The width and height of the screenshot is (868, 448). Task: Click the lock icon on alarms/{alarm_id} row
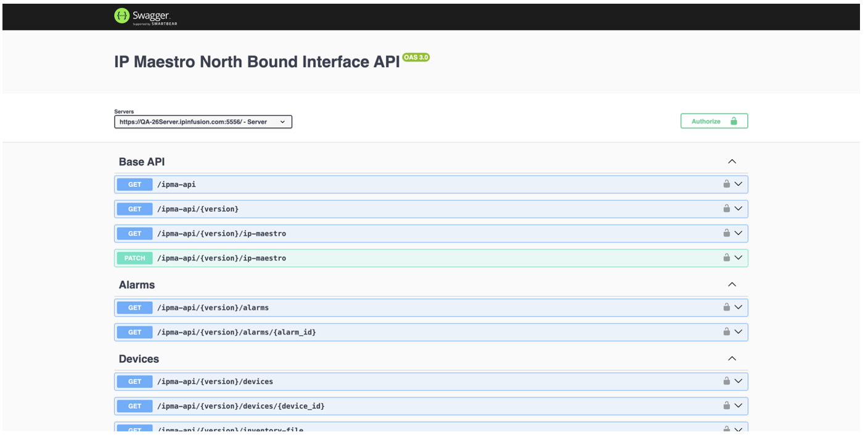(727, 332)
